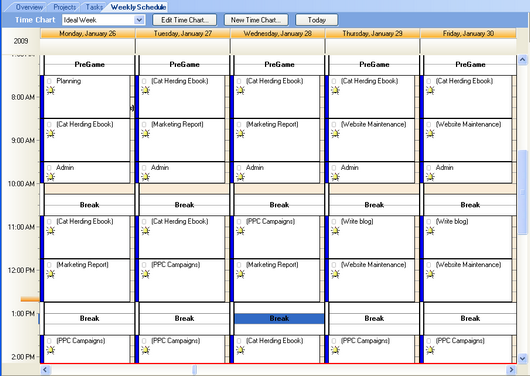
Task: Click the vertical scrollbar thumb
Action: 523,192
